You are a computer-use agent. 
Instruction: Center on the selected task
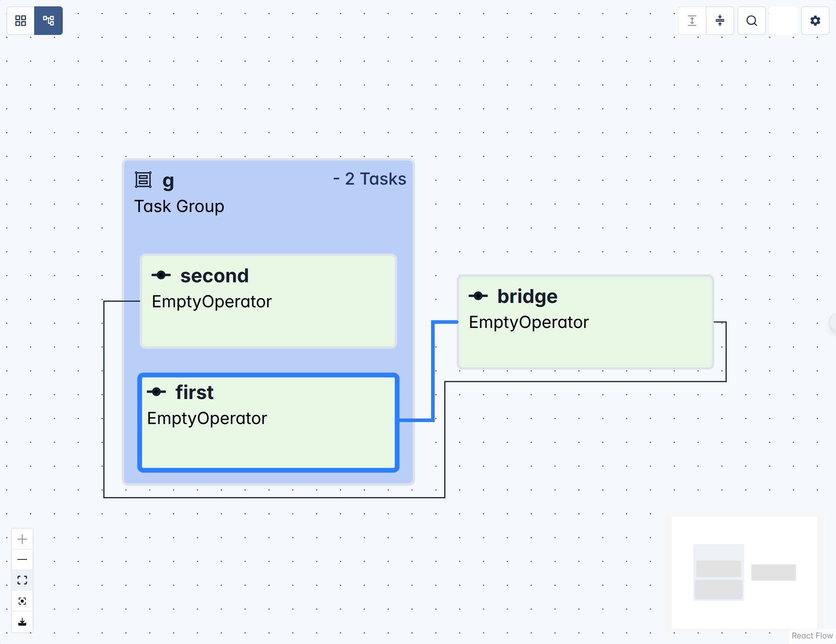click(22, 601)
